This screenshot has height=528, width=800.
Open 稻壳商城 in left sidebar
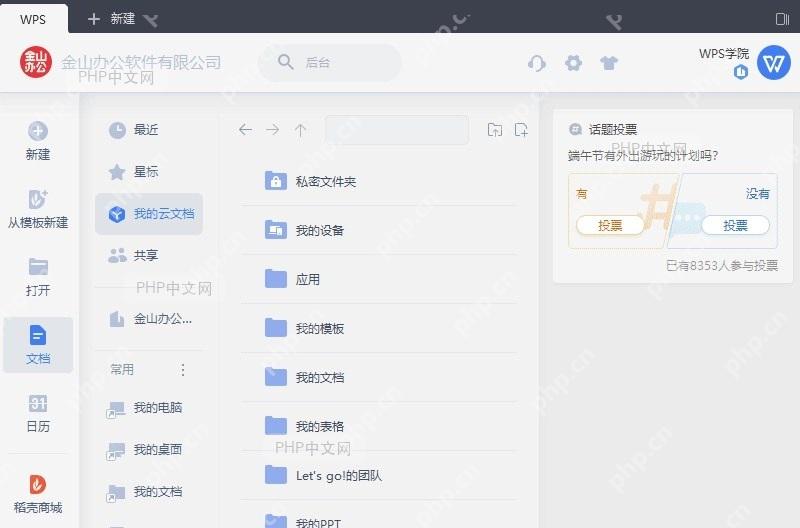38,494
